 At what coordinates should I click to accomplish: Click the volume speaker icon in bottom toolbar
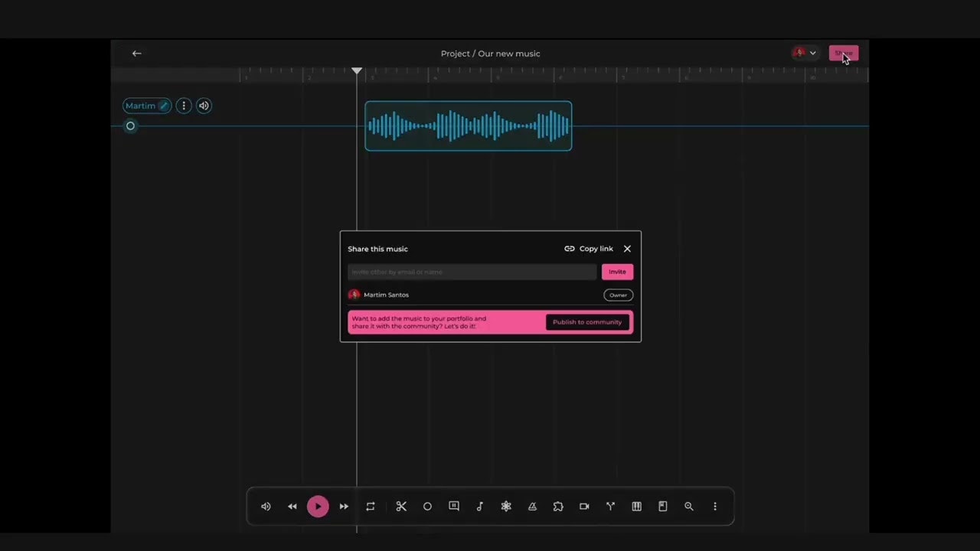(266, 507)
